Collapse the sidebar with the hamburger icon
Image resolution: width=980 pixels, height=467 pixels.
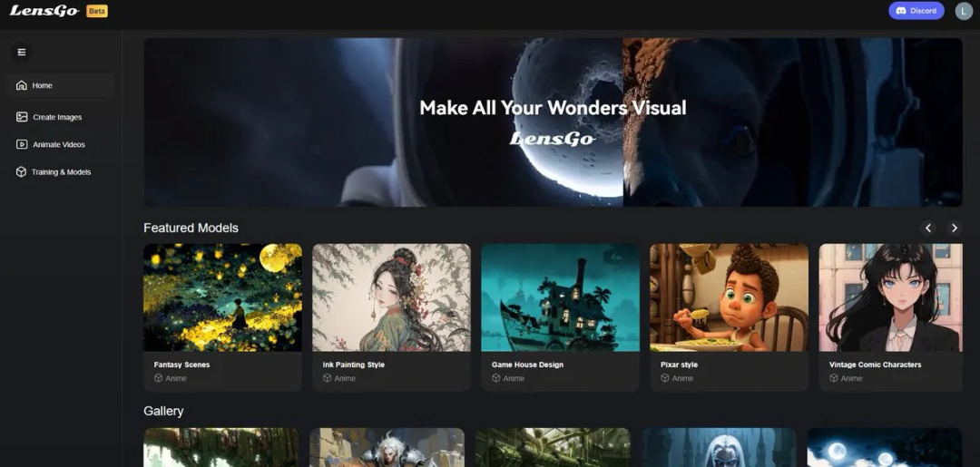point(22,52)
